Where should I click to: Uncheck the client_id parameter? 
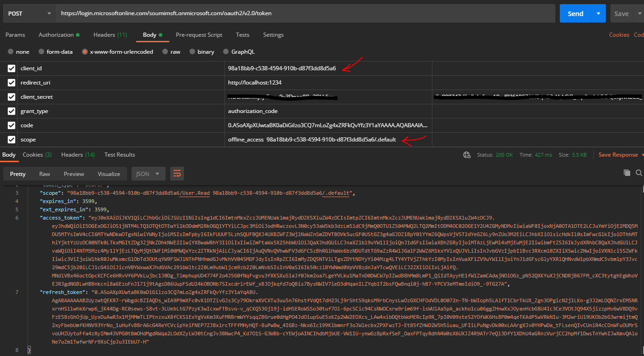click(x=11, y=68)
